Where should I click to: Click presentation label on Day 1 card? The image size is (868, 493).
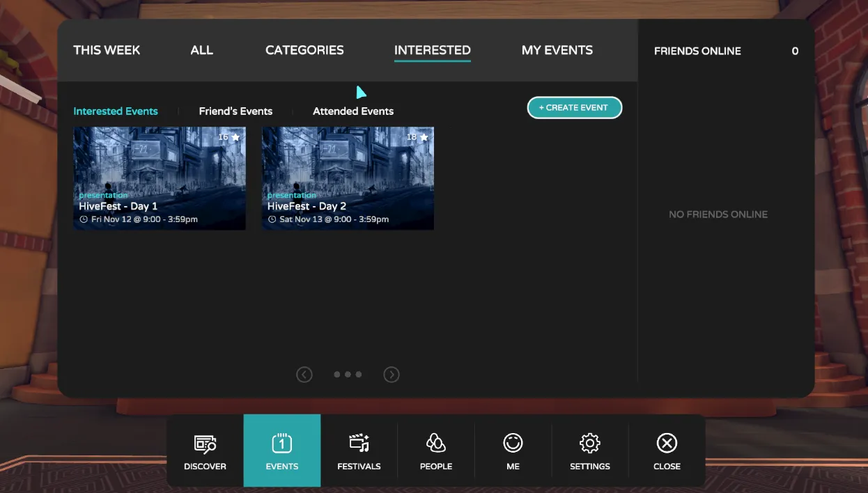pos(104,196)
